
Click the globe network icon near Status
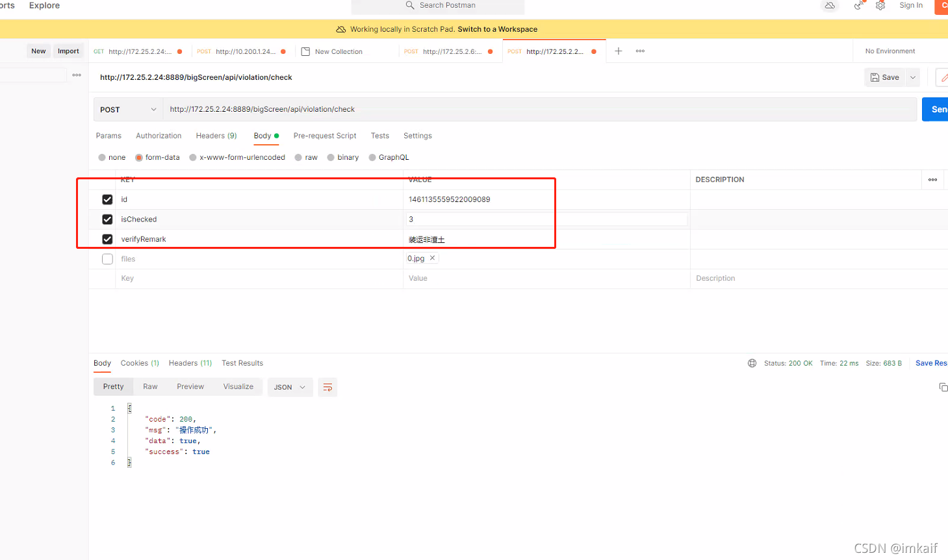coord(752,363)
